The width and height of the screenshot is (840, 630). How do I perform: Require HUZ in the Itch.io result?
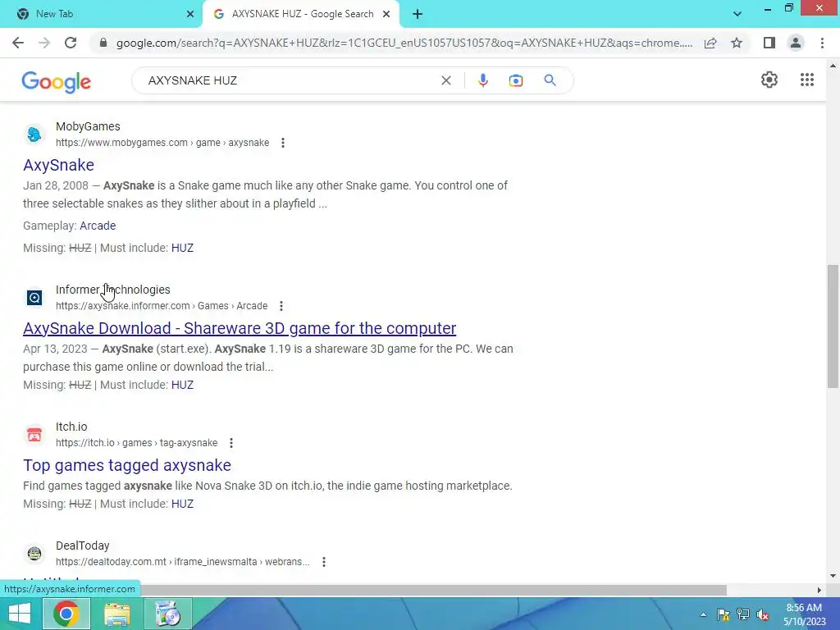[182, 504]
